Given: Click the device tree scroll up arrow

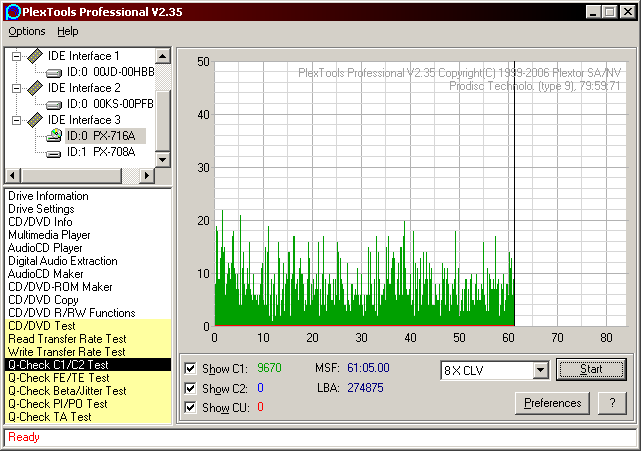Looking at the screenshot, I should click(x=163, y=56).
